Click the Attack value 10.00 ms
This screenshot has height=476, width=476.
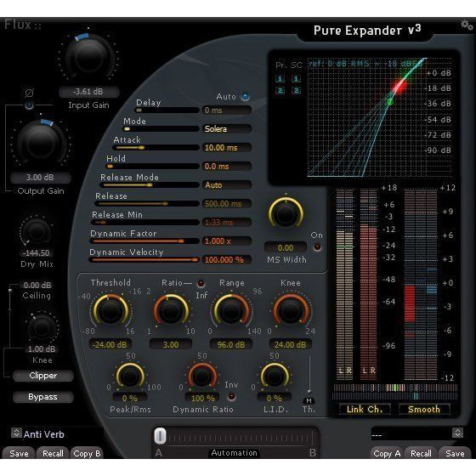(x=227, y=148)
